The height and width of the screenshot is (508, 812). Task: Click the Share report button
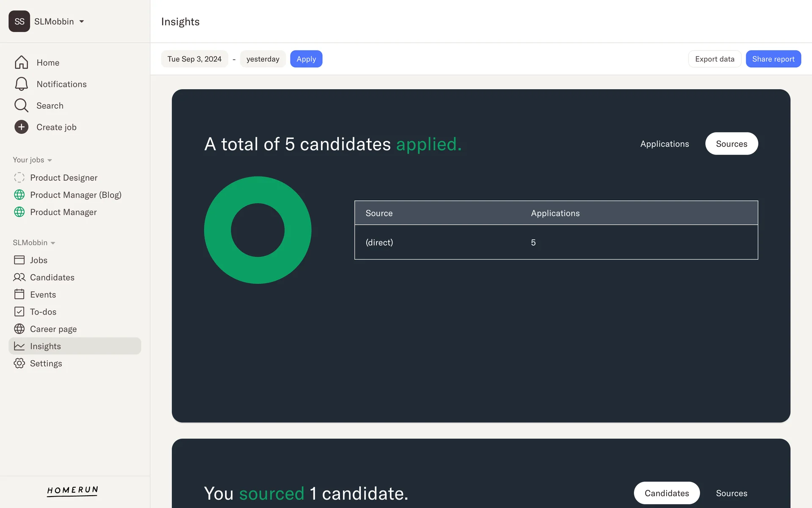click(773, 59)
